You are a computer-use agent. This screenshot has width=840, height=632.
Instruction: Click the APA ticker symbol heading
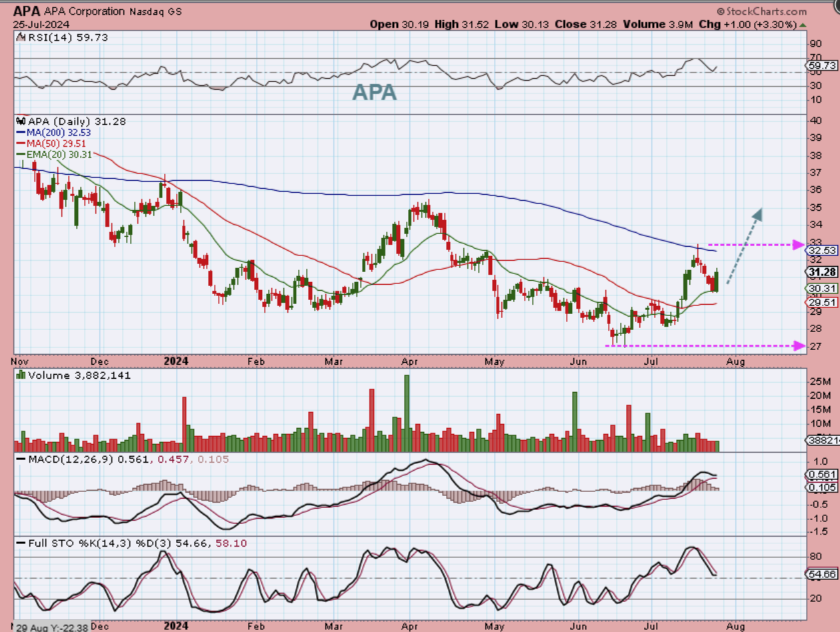tap(28, 11)
